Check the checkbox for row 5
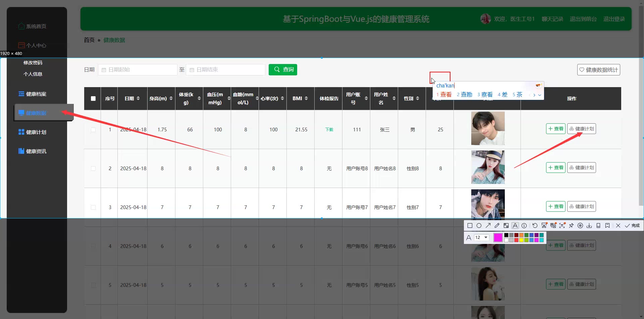Screen dimensions: 644x319 pos(93,285)
